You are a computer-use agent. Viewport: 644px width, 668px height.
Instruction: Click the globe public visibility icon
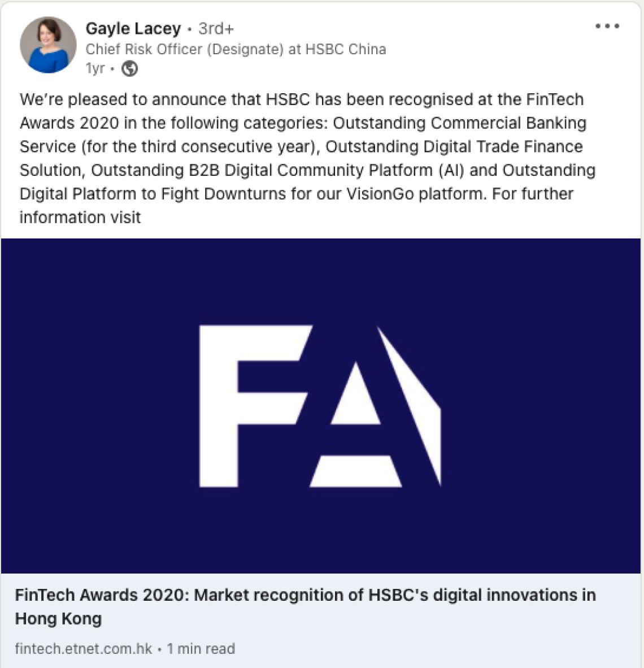[x=130, y=69]
